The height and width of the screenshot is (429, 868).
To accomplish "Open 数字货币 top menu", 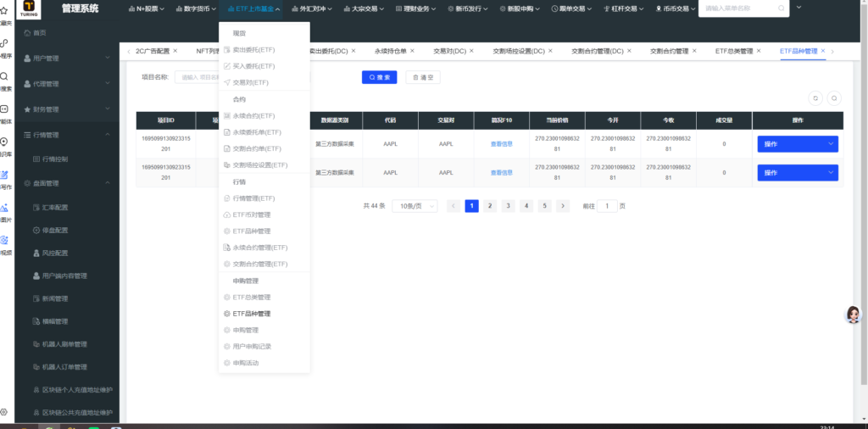I will 197,8.
